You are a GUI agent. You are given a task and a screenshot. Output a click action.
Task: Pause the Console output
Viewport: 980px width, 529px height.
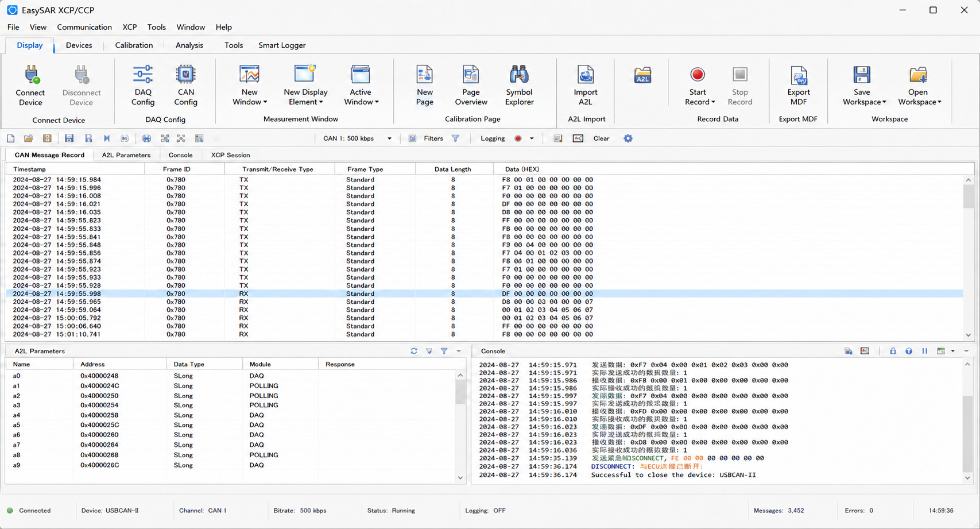(x=924, y=351)
